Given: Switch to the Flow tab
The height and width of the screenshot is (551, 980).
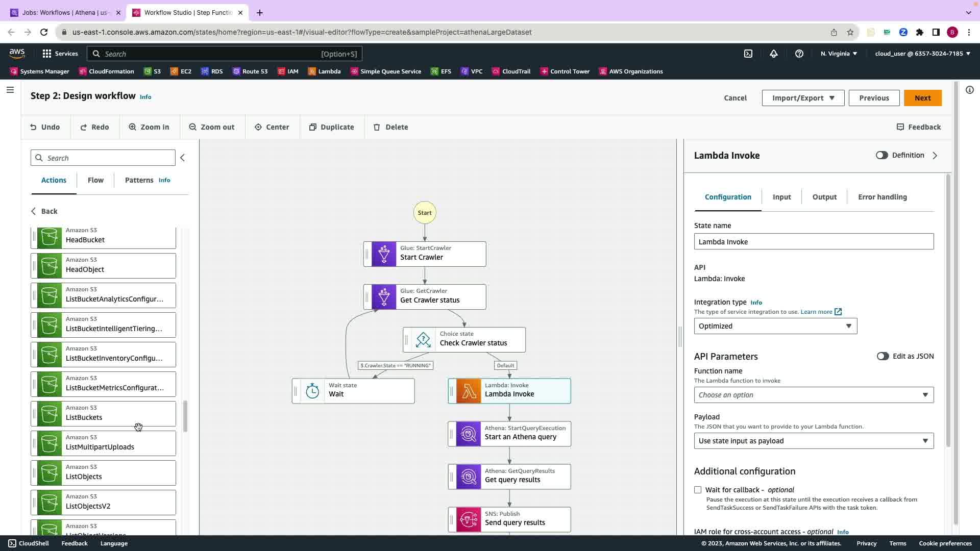Looking at the screenshot, I should 95,180.
